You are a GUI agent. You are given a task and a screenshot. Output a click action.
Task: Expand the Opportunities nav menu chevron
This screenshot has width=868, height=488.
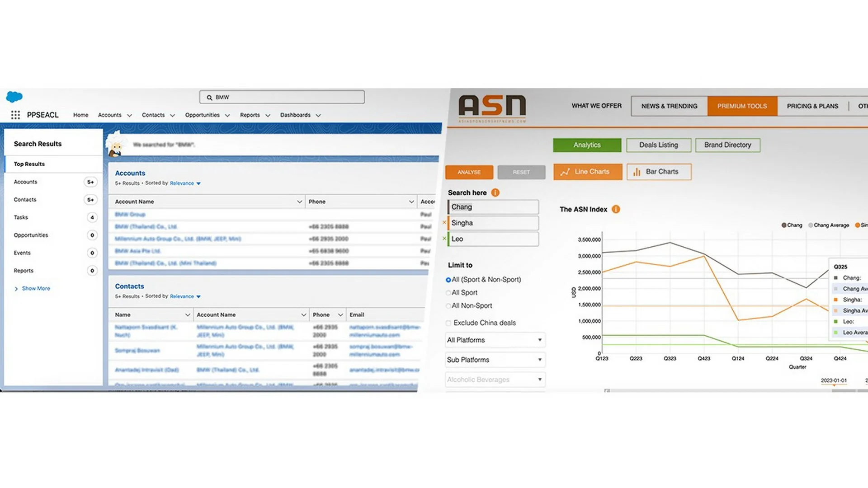tap(227, 115)
